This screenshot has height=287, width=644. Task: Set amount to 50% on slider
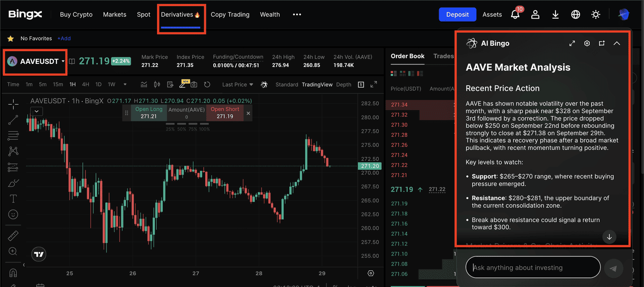click(182, 129)
